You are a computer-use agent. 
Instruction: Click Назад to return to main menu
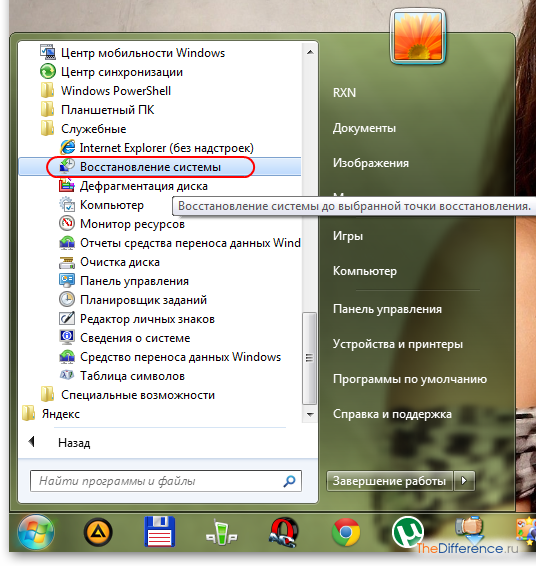(74, 443)
